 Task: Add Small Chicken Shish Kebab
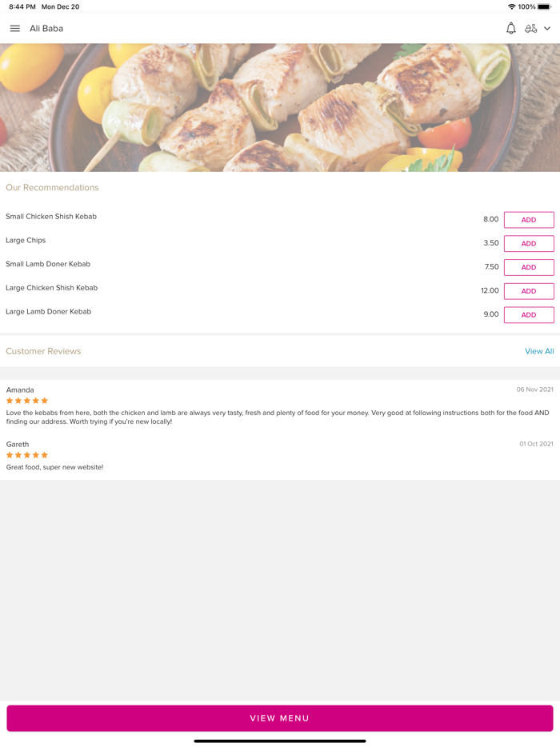coord(529,220)
